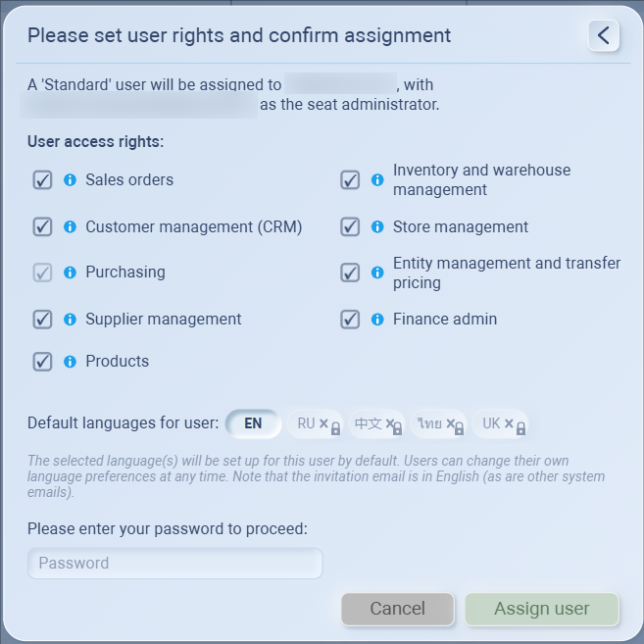Click info icon for Inventory and warehouse management
644x644 pixels.
coord(377,180)
